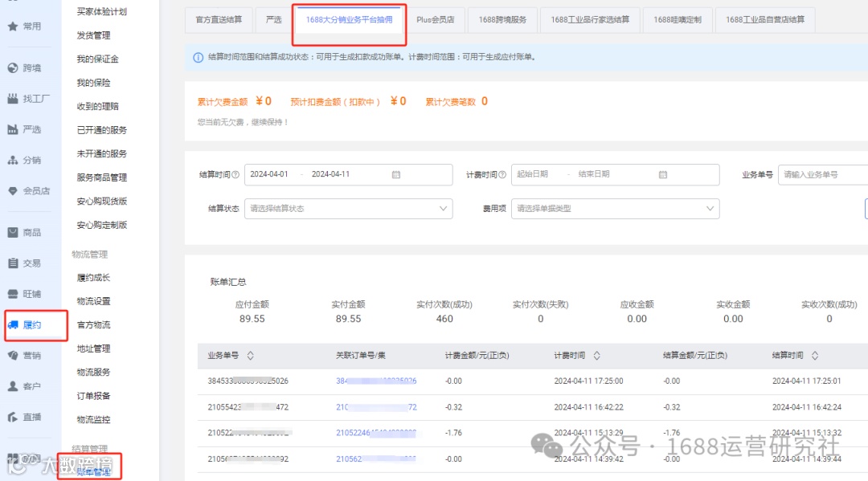Select the 会员店 diamond icon

pyautogui.click(x=13, y=191)
